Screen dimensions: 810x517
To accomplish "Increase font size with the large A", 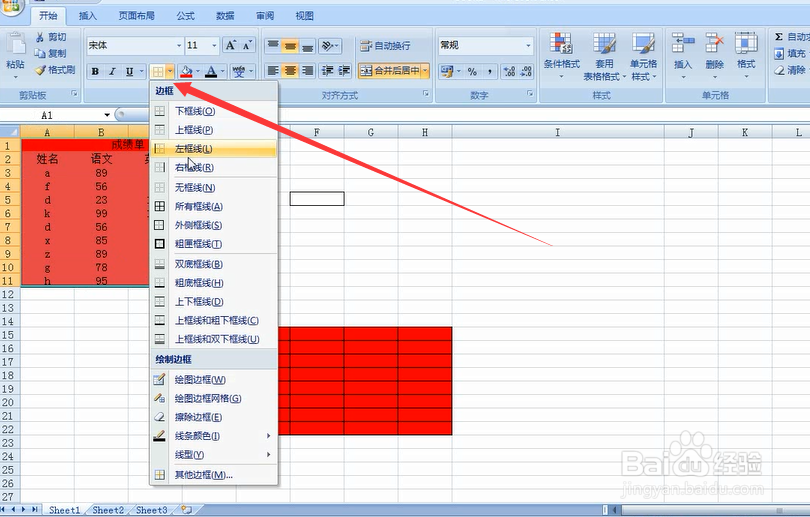I will tap(230, 45).
